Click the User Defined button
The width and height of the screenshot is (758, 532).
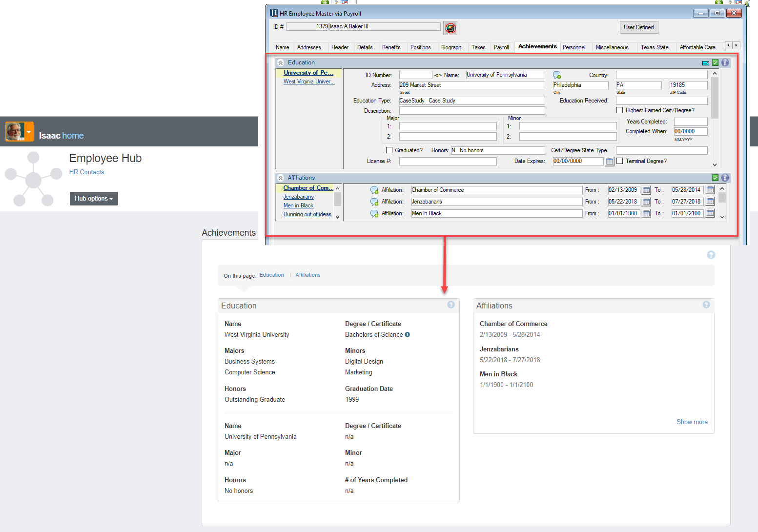coord(638,27)
